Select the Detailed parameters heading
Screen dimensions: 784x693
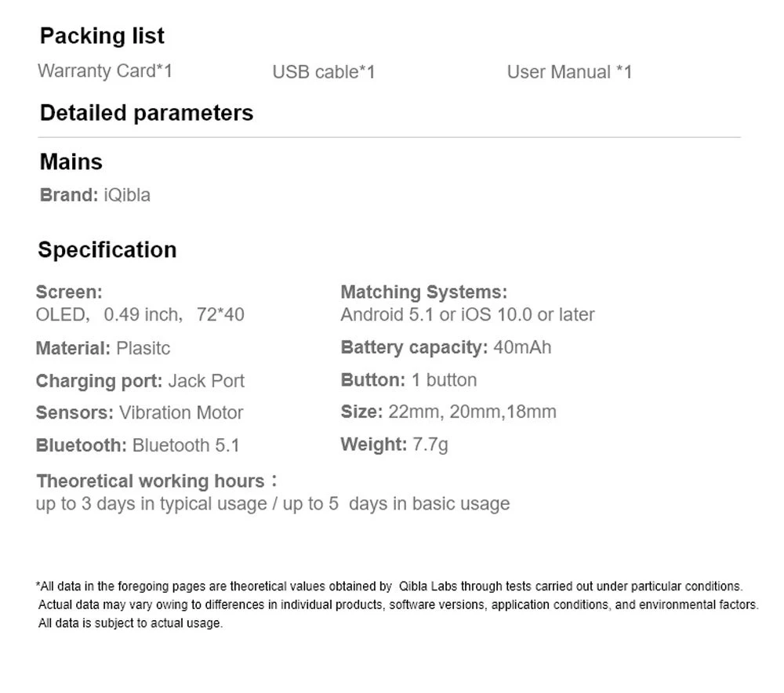pyautogui.click(x=147, y=113)
